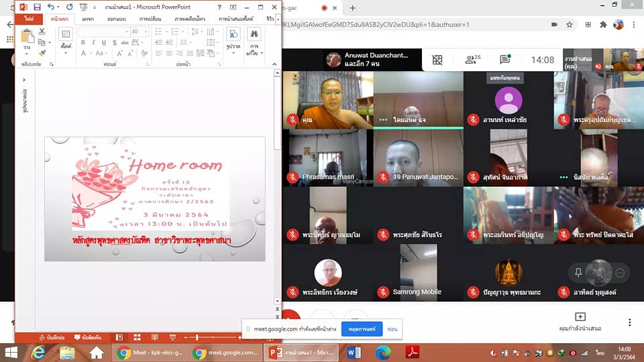
Task: Toggle Italic formatting
Action: point(94,42)
